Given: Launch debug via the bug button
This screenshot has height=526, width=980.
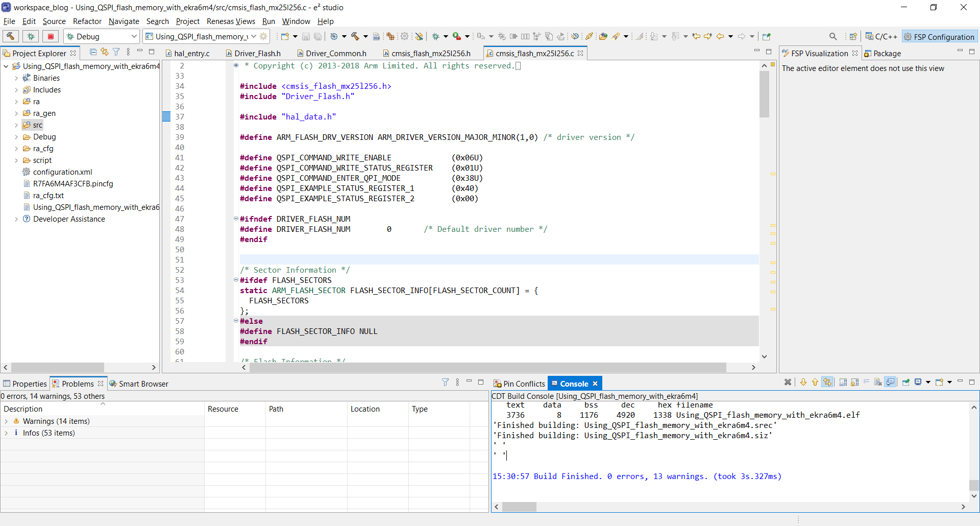Looking at the screenshot, I should coord(31,36).
